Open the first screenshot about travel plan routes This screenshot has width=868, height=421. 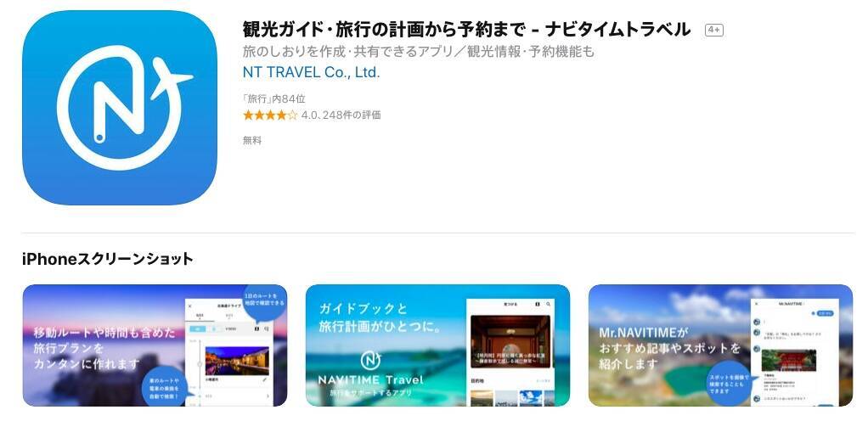tap(155, 345)
